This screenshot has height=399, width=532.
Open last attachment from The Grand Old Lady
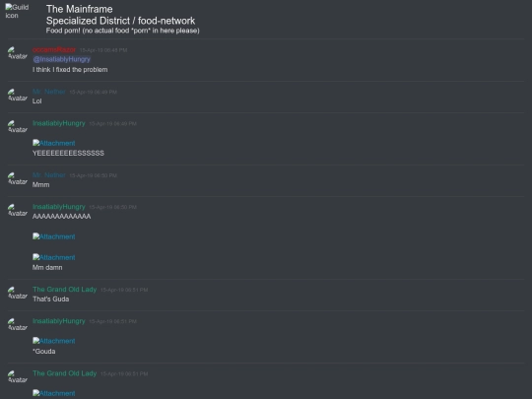coord(54,393)
